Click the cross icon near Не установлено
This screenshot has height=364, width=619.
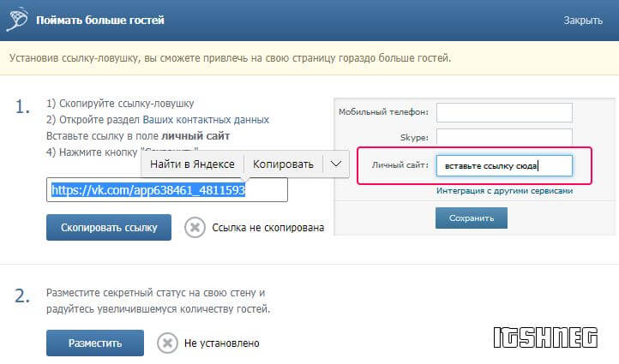[167, 343]
